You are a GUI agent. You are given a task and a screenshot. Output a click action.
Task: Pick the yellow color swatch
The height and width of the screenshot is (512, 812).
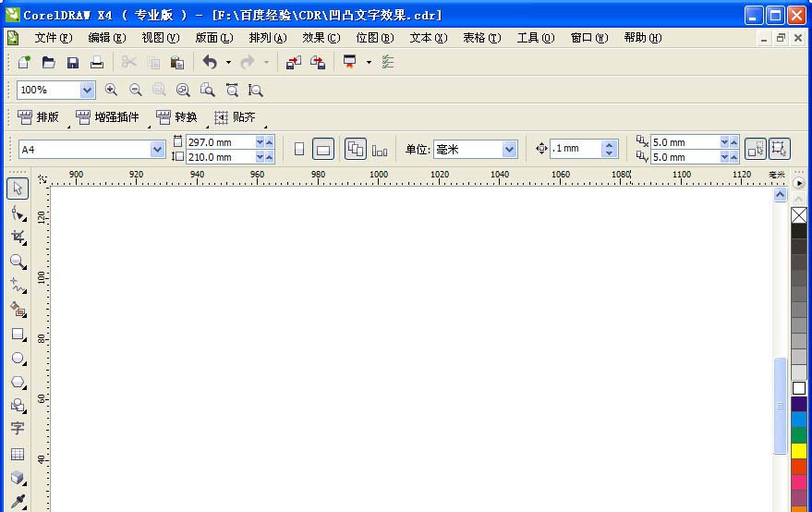pyautogui.click(x=799, y=451)
